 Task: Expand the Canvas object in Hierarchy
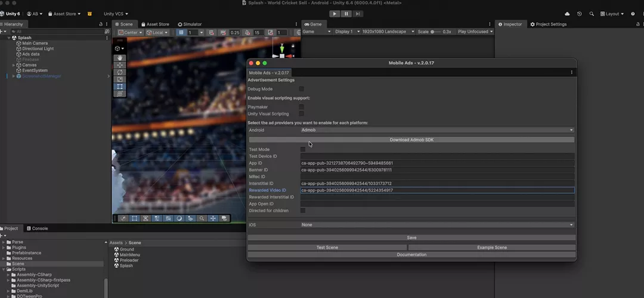coord(14,65)
